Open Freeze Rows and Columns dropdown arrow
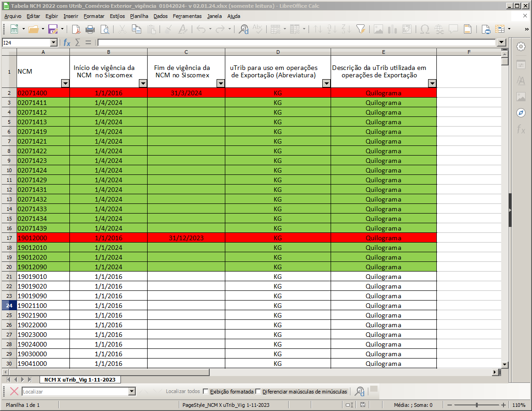The height and width of the screenshot is (411, 532). tap(509, 29)
